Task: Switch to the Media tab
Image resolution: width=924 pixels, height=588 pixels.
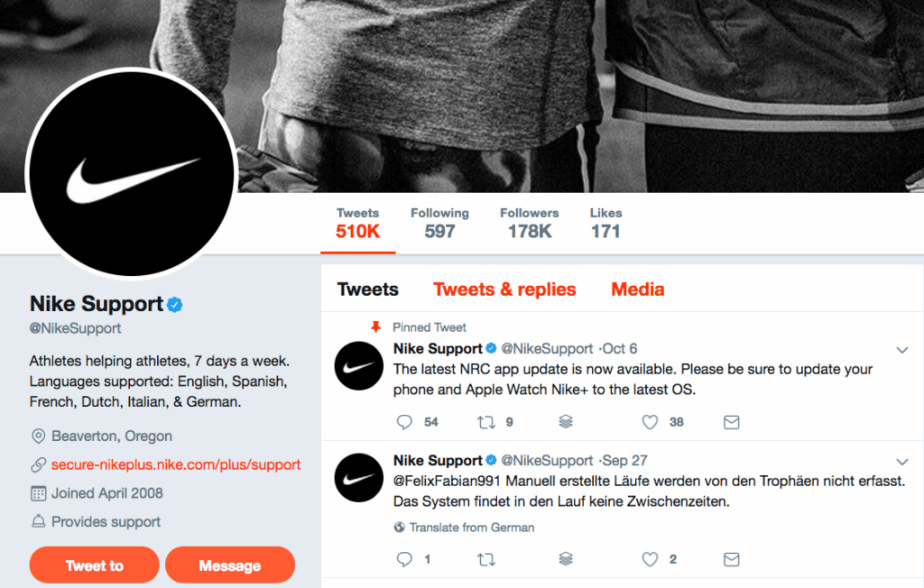Action: tap(637, 289)
